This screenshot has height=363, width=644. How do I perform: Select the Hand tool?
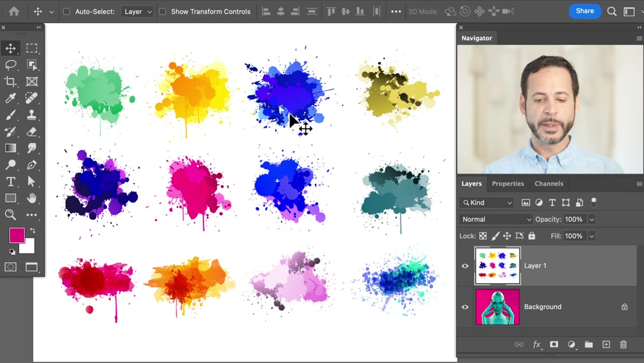point(32,198)
